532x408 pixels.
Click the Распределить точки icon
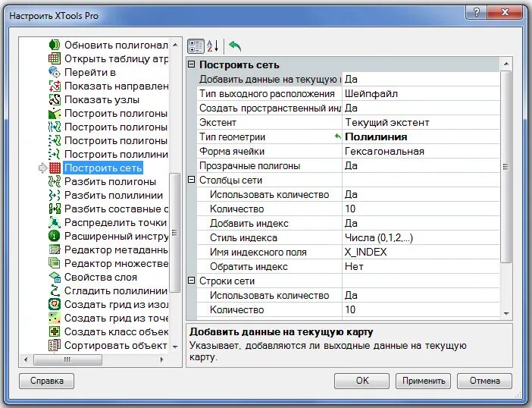click(55, 222)
